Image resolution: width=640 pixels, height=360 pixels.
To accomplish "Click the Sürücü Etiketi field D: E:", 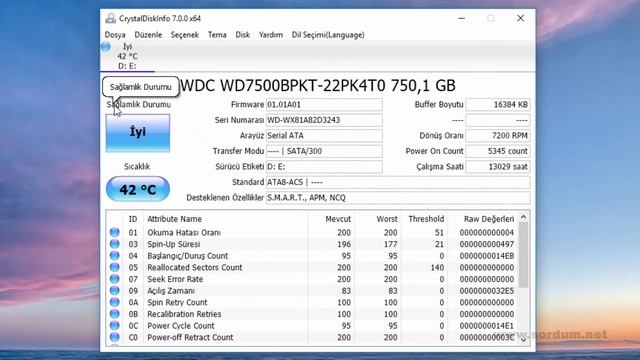I will pyautogui.click(x=324, y=167).
